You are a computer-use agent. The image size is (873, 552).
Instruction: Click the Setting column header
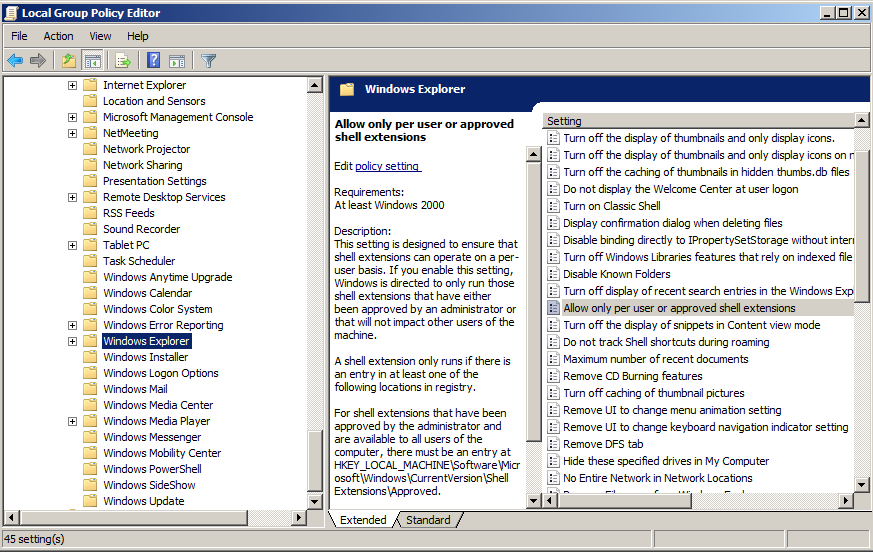[x=698, y=121]
